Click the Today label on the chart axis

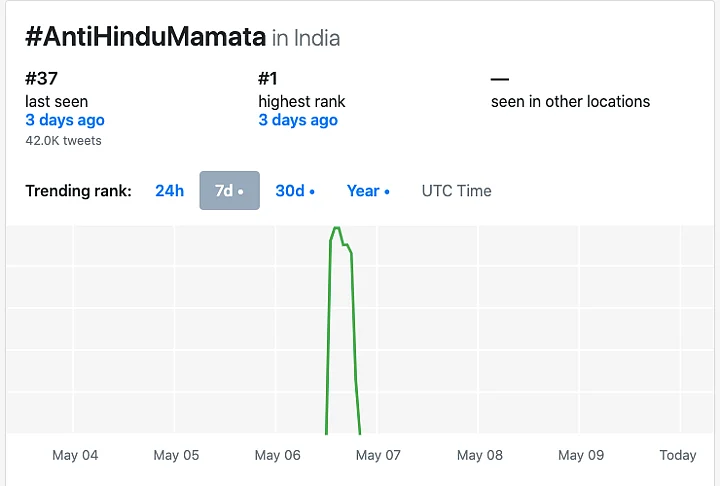pos(677,455)
